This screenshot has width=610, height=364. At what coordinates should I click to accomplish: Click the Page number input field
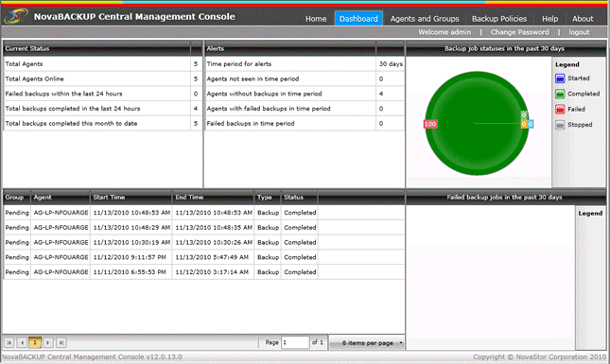295,342
